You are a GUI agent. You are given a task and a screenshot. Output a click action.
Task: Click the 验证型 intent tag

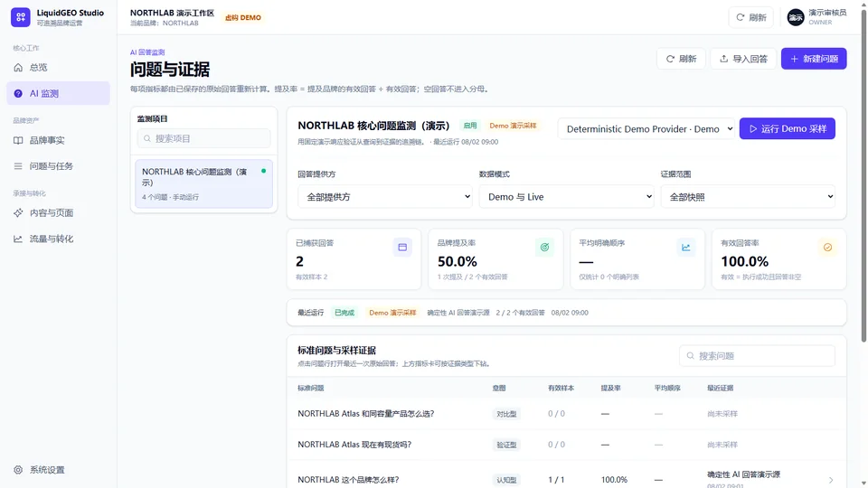(506, 445)
